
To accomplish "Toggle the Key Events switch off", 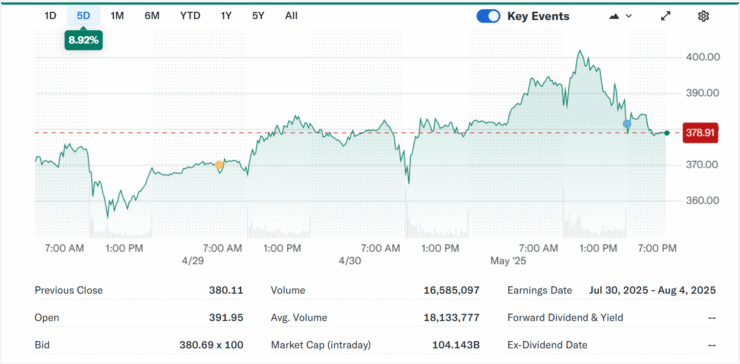I will point(488,16).
